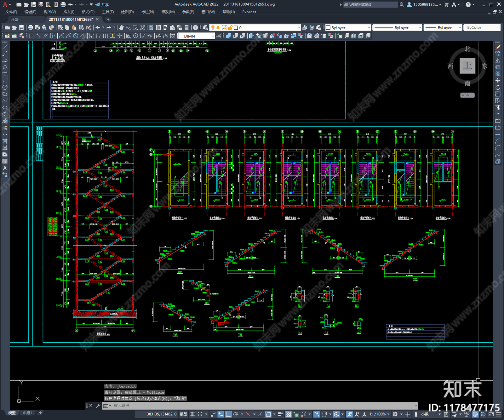Toggle the drawing grid display
The image size is (504, 420).
tap(192, 414)
